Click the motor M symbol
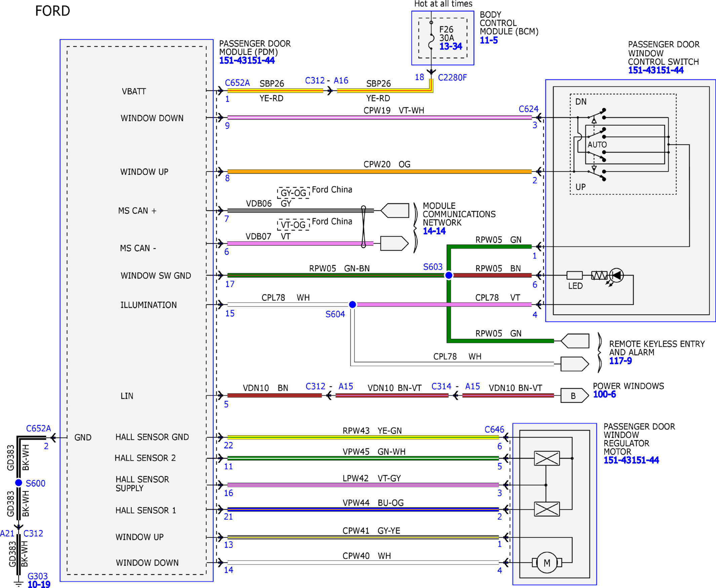 tap(547, 562)
